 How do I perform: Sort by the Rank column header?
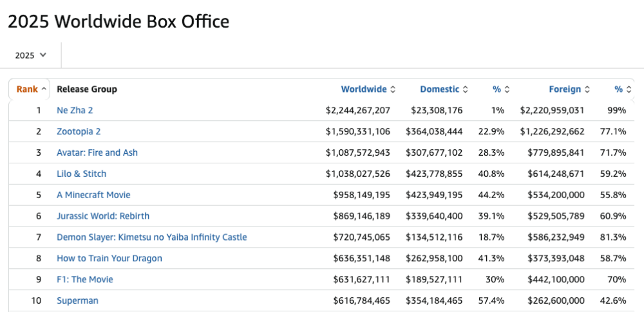click(x=31, y=89)
